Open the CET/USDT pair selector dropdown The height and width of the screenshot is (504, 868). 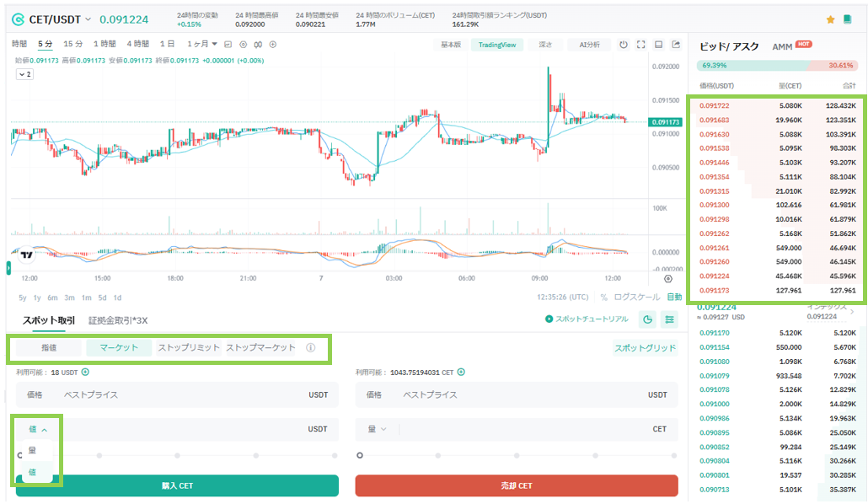88,19
